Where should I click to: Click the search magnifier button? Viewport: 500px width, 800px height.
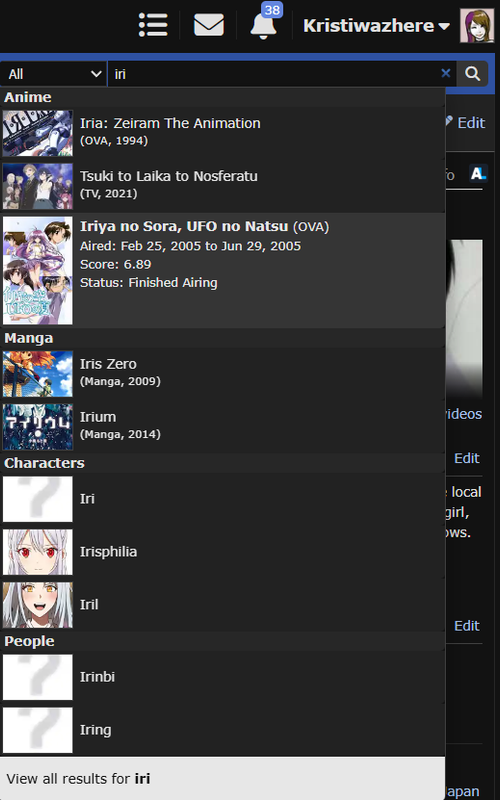click(x=472, y=74)
